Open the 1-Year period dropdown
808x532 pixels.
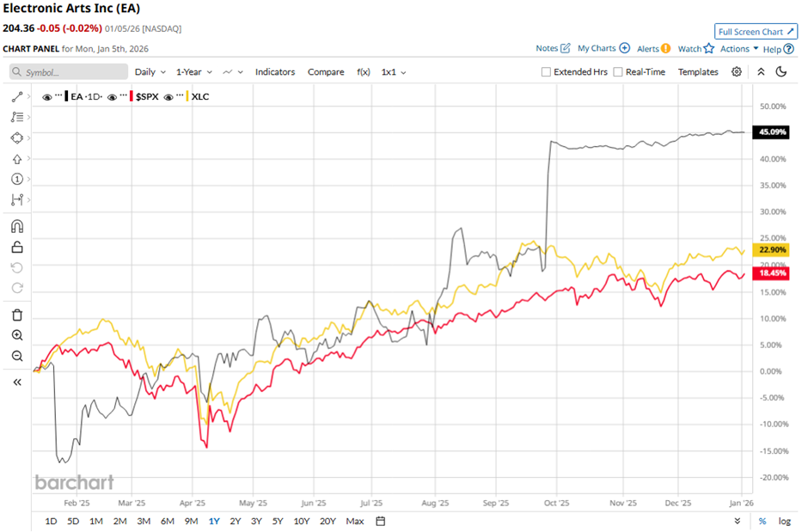(x=193, y=72)
